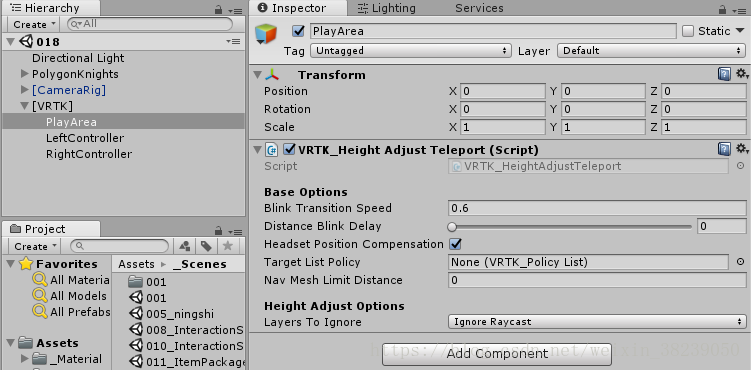Image resolution: width=751 pixels, height=370 pixels.
Task: Open Transform component help icon
Action: point(724,74)
